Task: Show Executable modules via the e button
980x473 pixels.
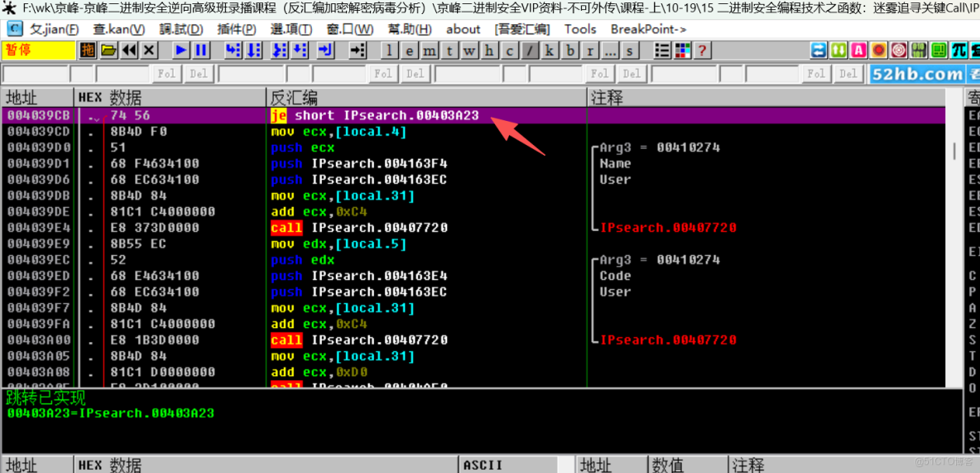Action: tap(409, 51)
